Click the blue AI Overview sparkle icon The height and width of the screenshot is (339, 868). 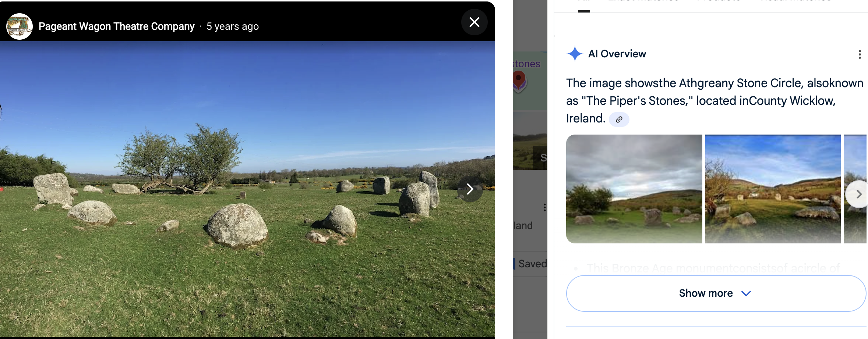(x=575, y=54)
